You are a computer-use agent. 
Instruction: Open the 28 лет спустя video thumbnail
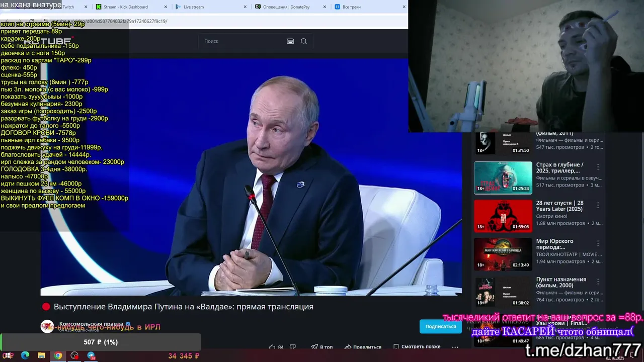pos(503,216)
